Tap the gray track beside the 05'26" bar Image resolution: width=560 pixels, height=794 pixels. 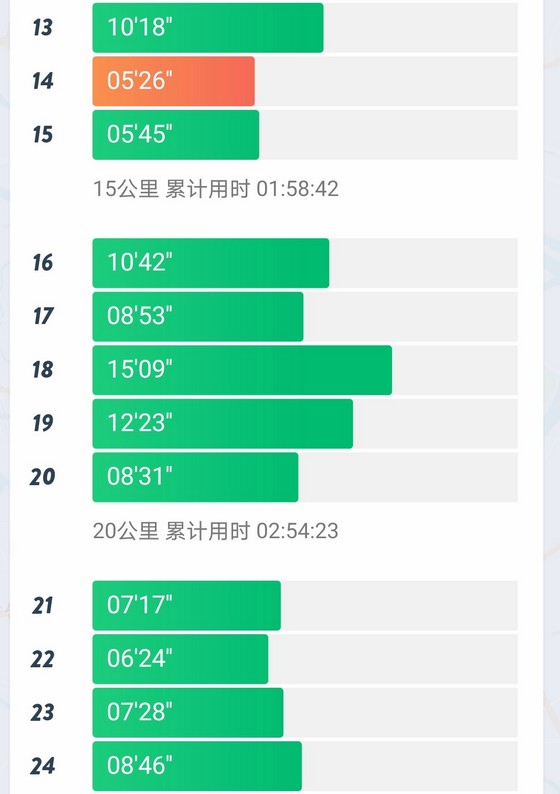tap(386, 81)
